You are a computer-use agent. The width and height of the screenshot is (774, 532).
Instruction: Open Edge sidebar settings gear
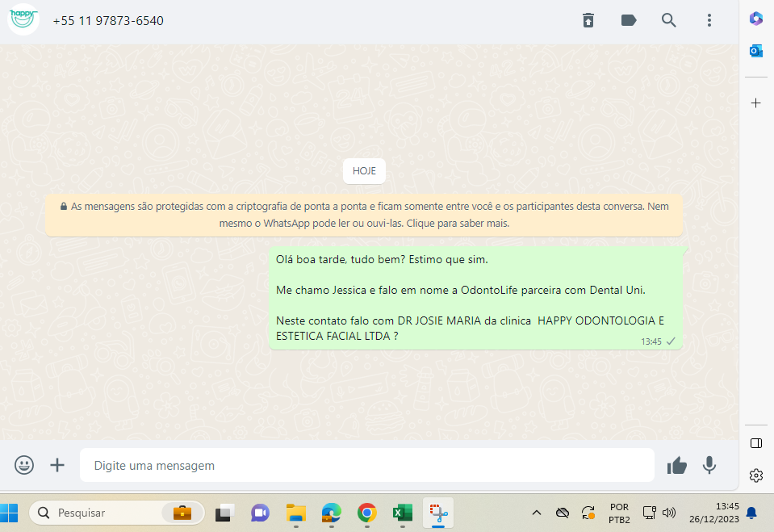click(755, 475)
